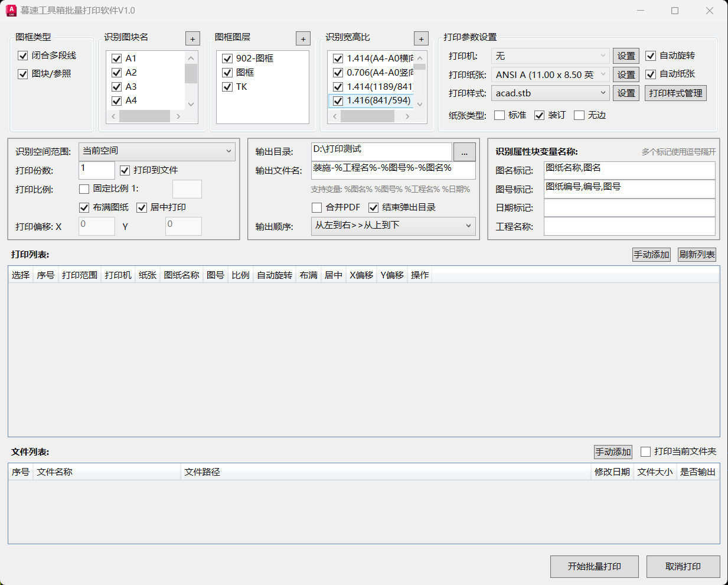Click the AutoCAD app icon in title bar

point(11,11)
